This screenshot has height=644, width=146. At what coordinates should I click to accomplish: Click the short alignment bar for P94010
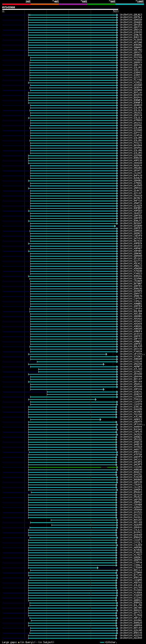click(x=62, y=399)
